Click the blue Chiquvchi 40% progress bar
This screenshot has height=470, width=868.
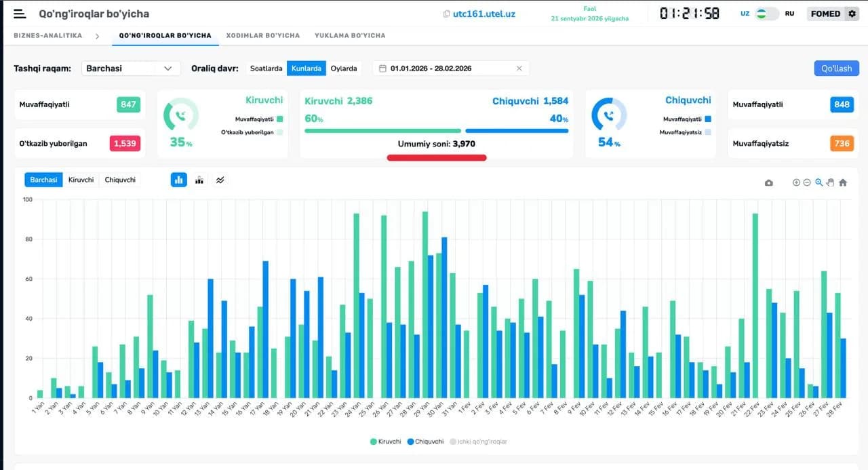(x=517, y=131)
